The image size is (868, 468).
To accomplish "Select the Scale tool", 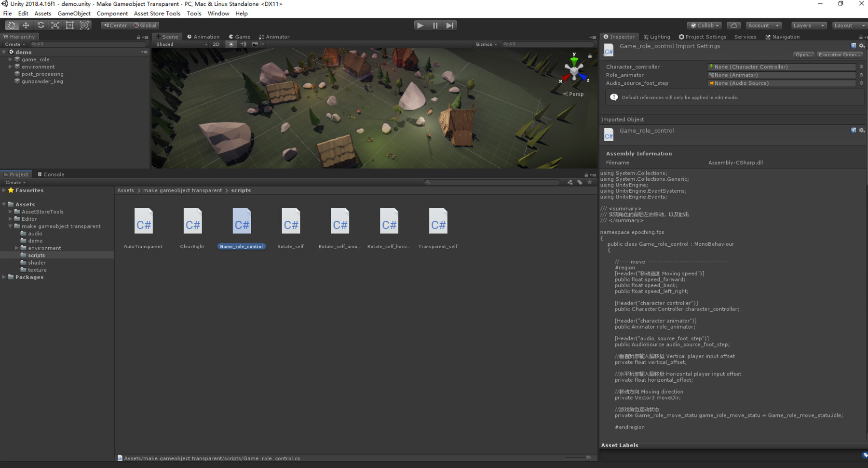I will [x=55, y=25].
